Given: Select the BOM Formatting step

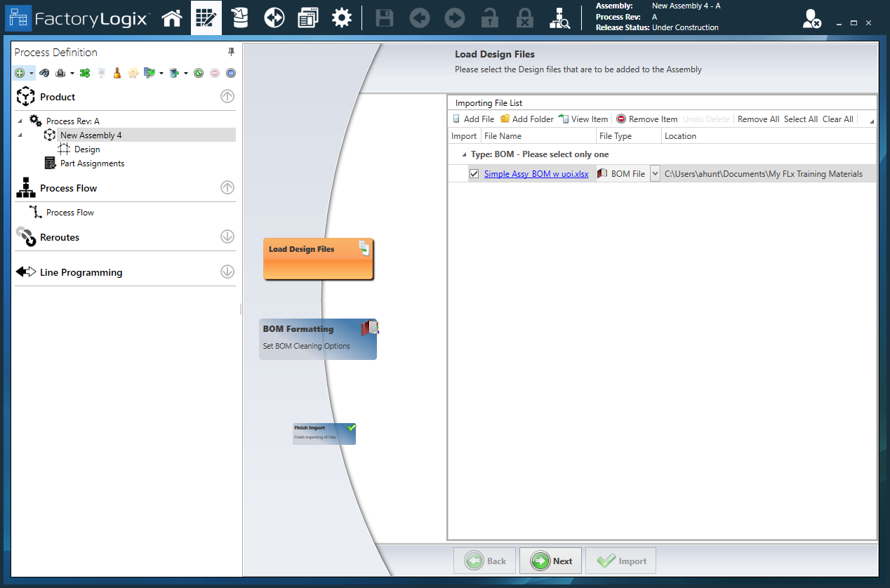Looking at the screenshot, I should coord(318,339).
